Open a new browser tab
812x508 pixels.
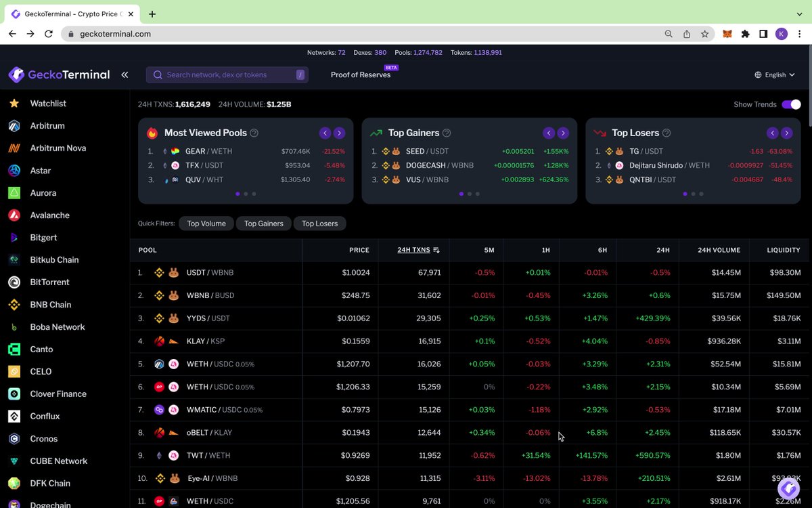152,14
